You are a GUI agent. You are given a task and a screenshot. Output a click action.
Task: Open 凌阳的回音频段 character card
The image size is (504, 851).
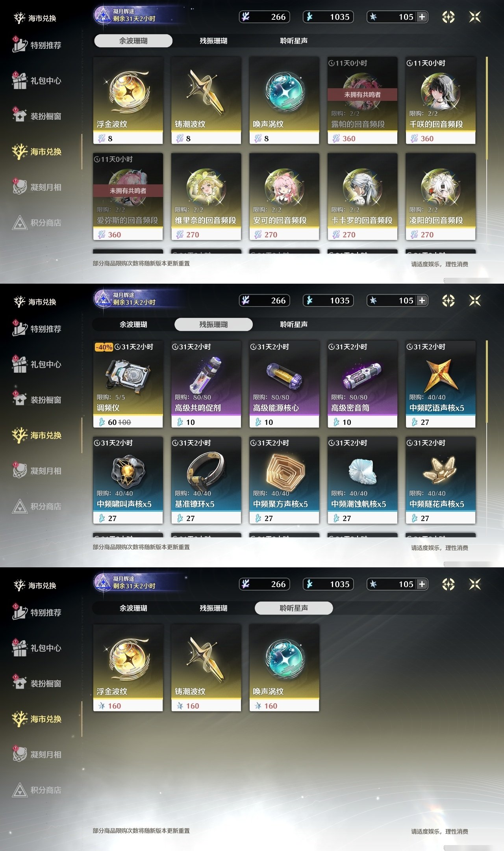click(x=441, y=197)
